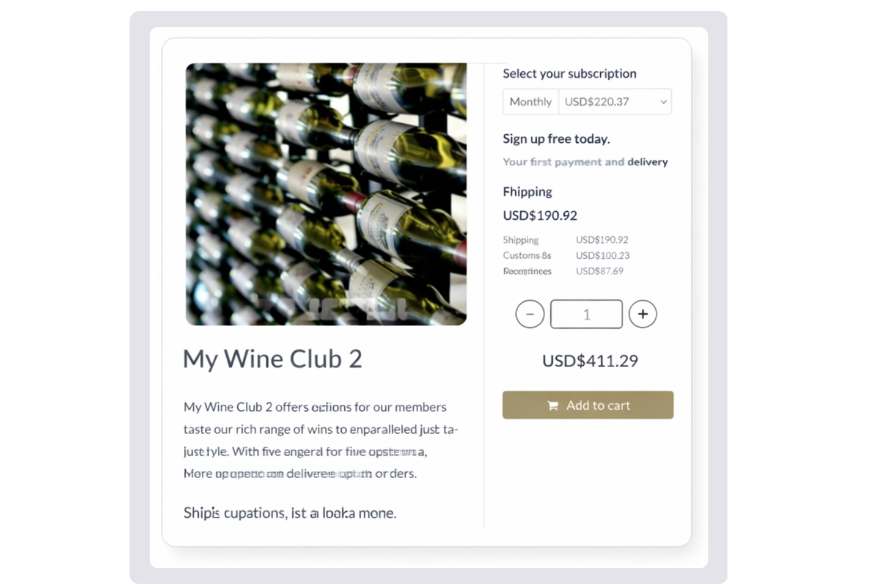The height and width of the screenshot is (588, 880).
Task: Click the quantity input field
Action: coord(586,314)
